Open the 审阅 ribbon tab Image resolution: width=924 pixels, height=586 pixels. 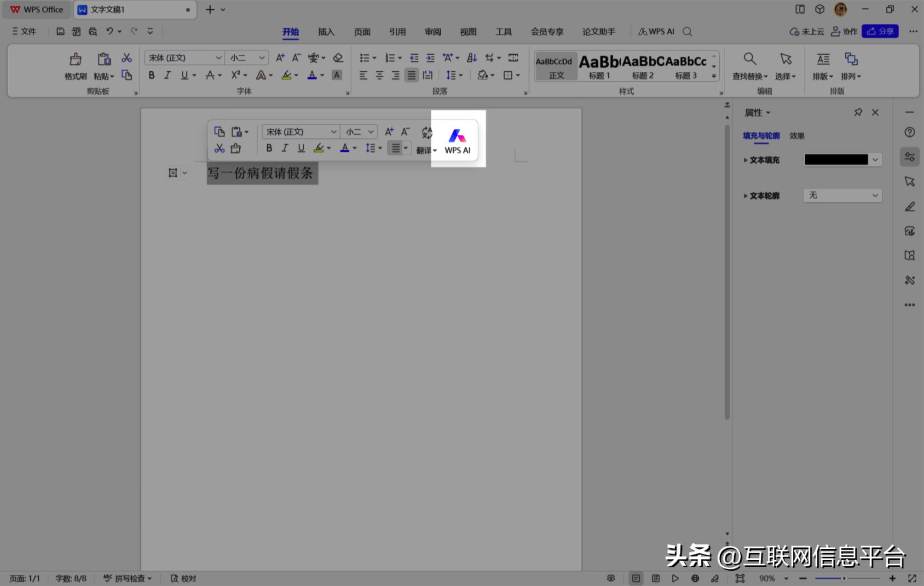click(x=432, y=31)
